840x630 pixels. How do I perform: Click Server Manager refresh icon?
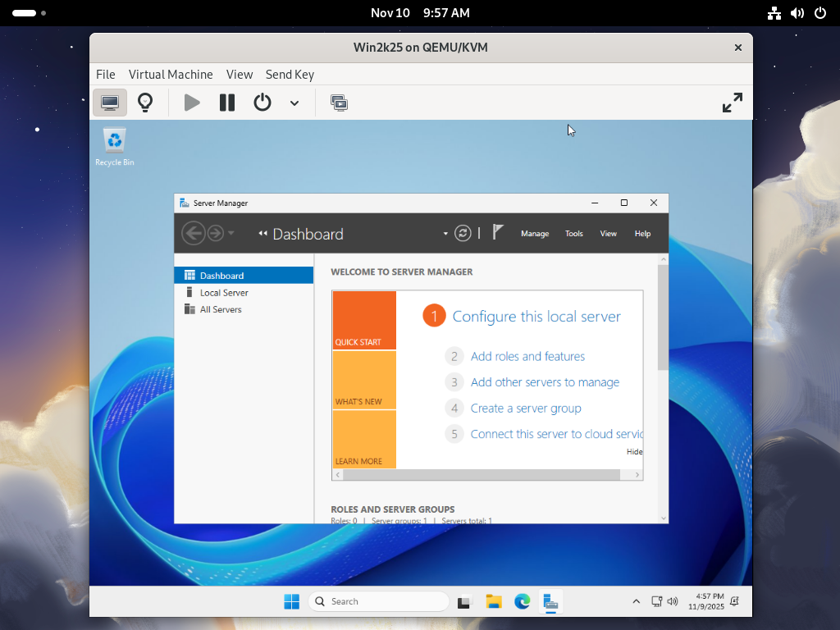[x=463, y=233]
